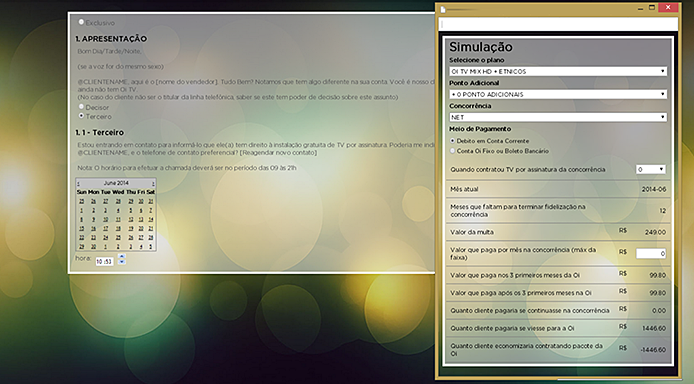Click the Mês atual value 2014-06

654,189
